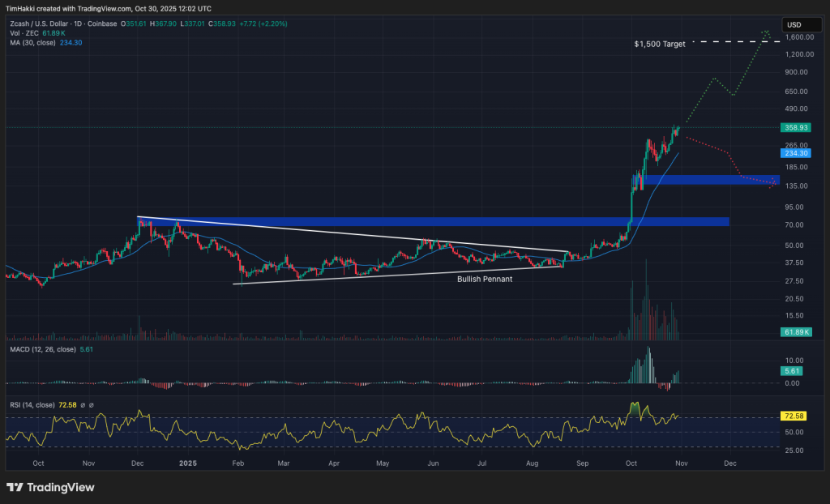The height and width of the screenshot is (504, 830).
Task: Click the green 358.93 current price label
Action: (x=795, y=127)
